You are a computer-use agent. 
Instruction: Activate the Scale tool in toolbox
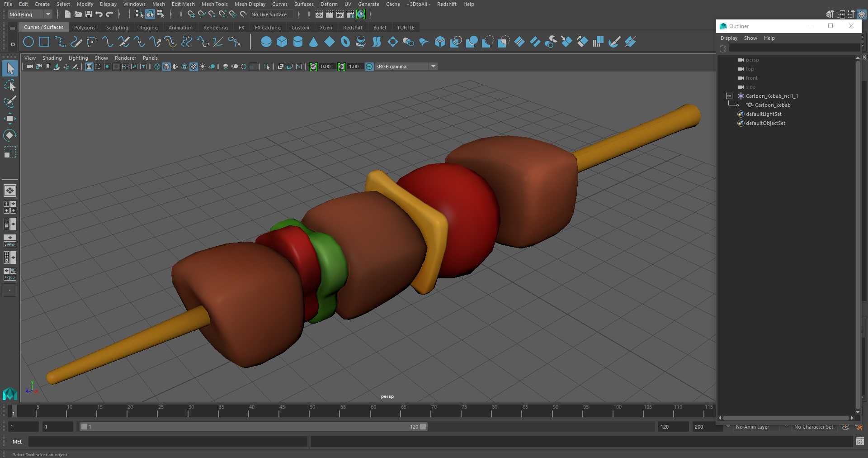(x=10, y=152)
